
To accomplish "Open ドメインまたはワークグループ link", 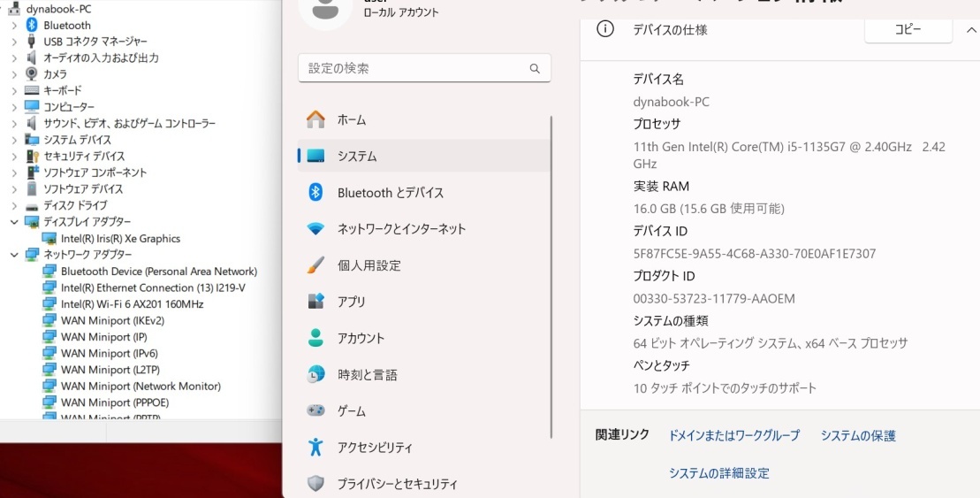I will click(x=734, y=435).
